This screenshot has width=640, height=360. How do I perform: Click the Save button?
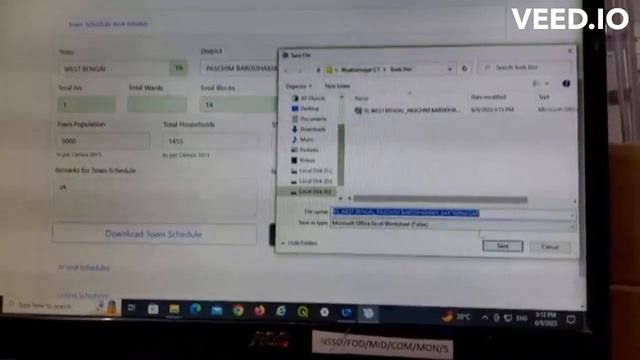[502, 246]
